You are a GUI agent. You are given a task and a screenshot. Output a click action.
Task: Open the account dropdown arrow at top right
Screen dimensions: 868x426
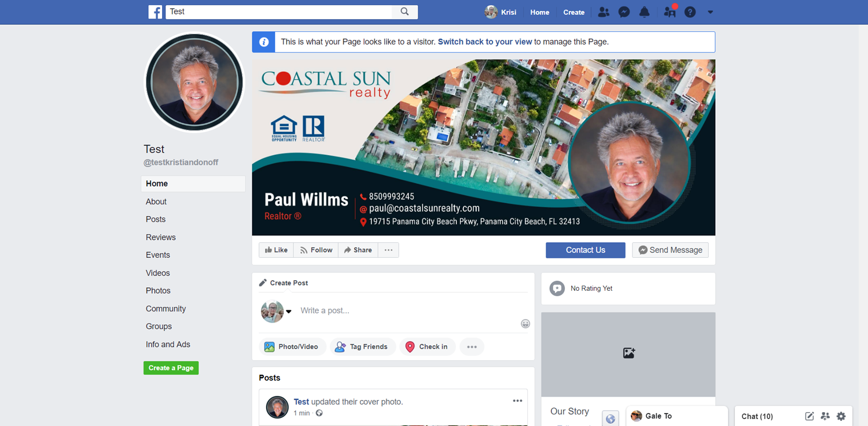(710, 12)
